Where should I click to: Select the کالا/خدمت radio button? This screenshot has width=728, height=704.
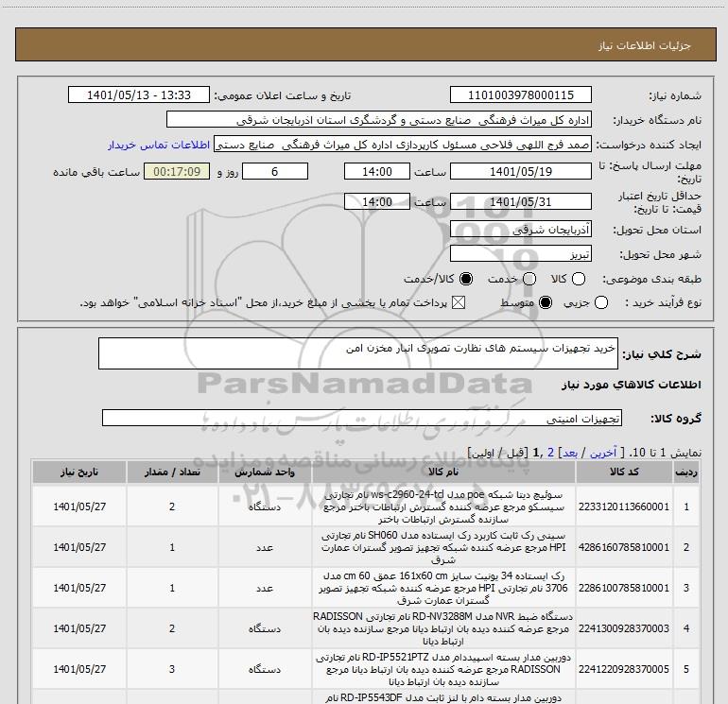coord(466,279)
